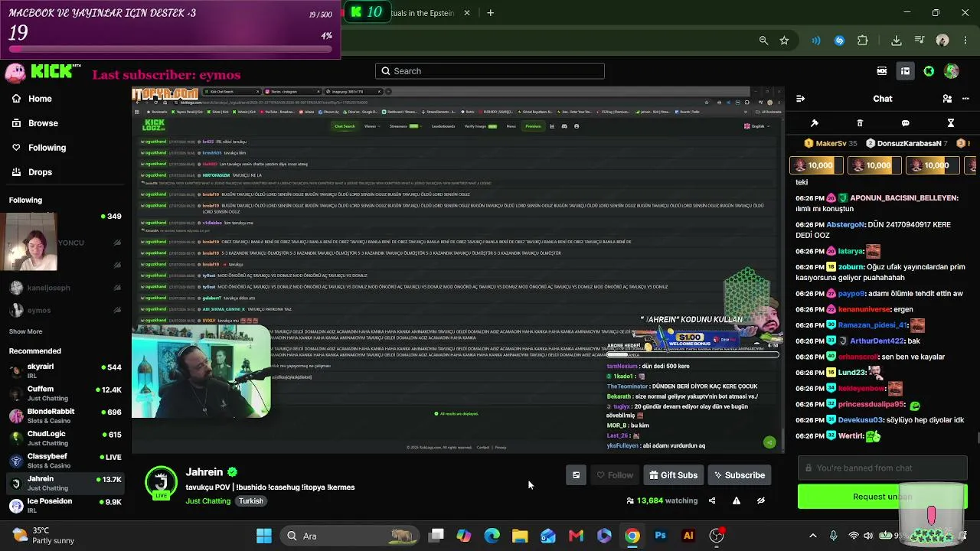
Task: Open OBS Studio from the taskbar
Action: (717, 536)
